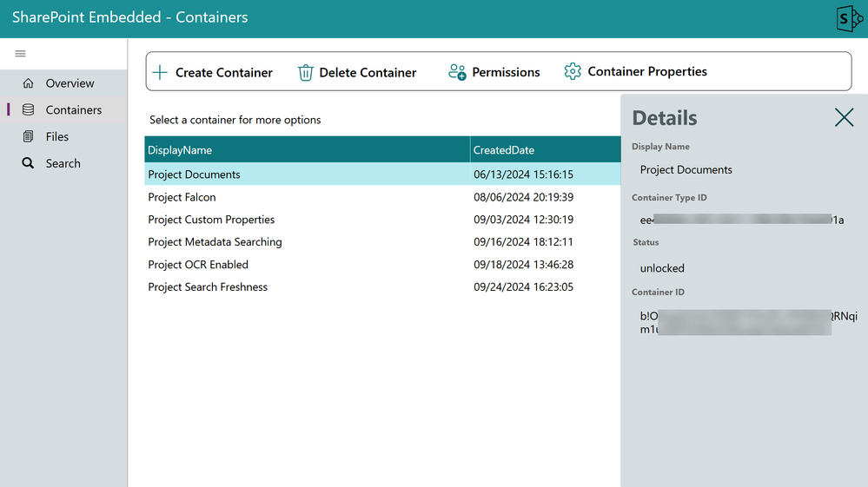
Task: Click the Delete Container button label
Action: pyautogui.click(x=368, y=72)
